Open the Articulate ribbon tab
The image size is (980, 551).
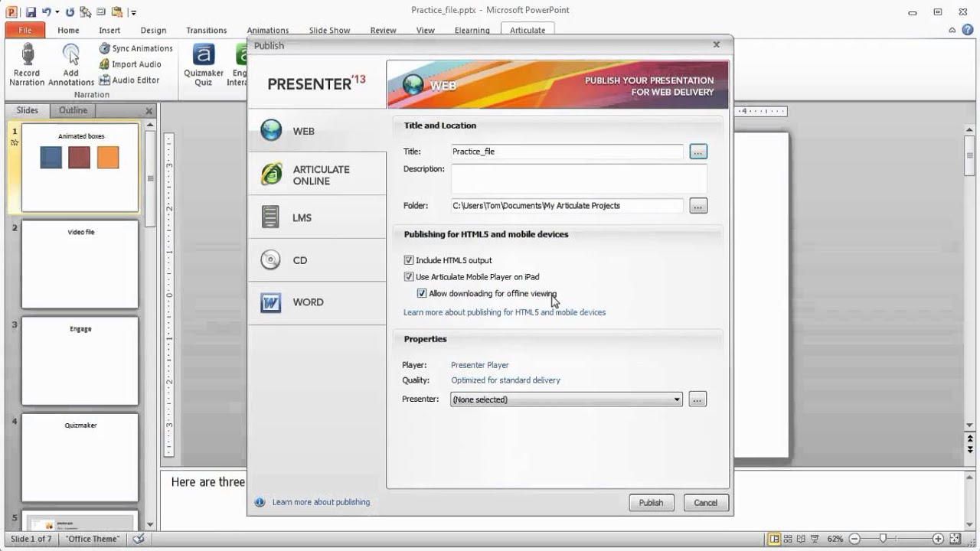pyautogui.click(x=528, y=30)
